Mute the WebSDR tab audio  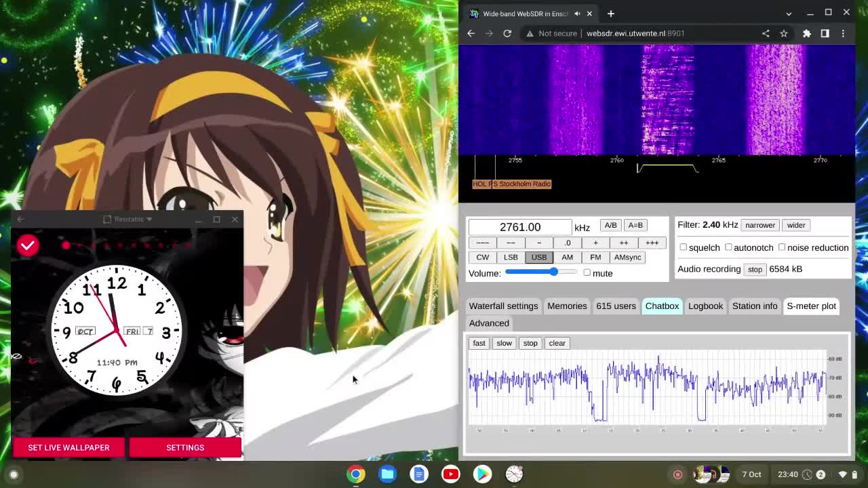point(577,14)
